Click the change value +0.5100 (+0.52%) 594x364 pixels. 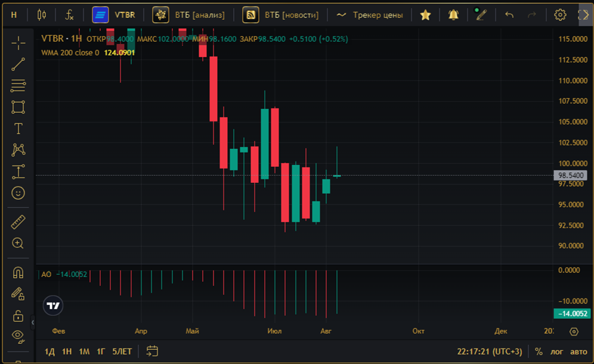point(318,39)
